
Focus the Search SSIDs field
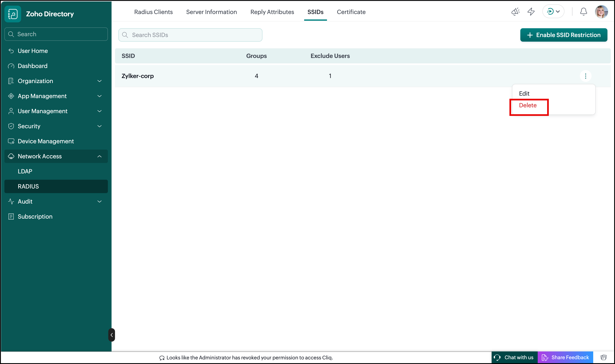[x=190, y=35]
